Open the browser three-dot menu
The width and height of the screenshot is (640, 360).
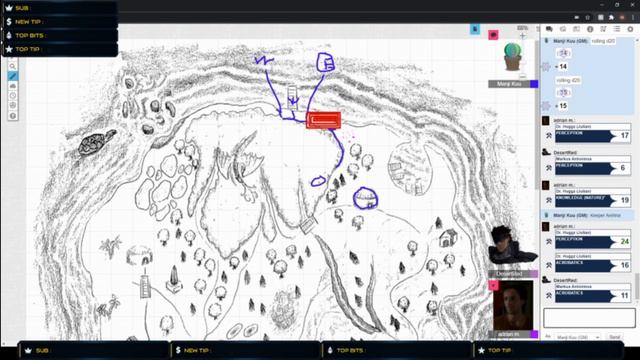tap(633, 18)
